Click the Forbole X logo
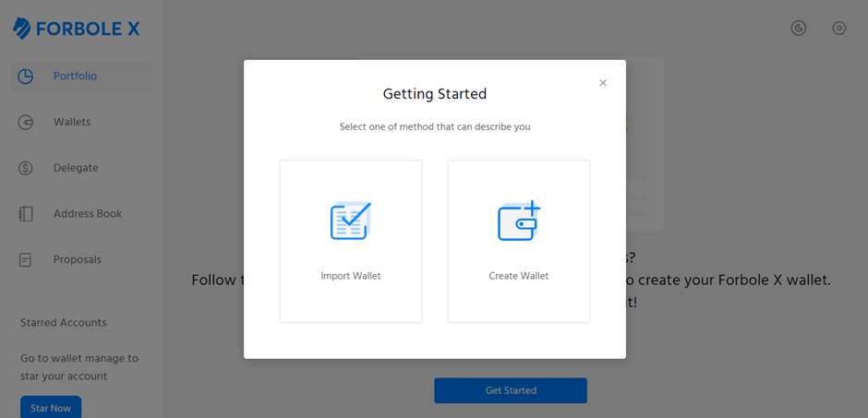This screenshot has width=868, height=418. point(77,29)
